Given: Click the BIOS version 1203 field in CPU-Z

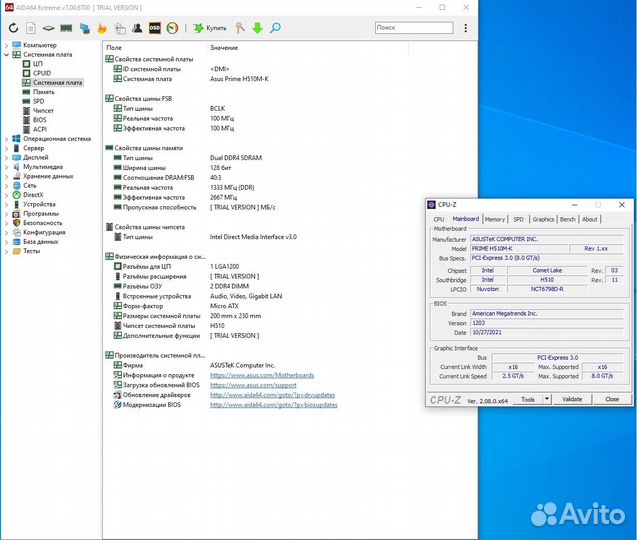Looking at the screenshot, I should (547, 323).
